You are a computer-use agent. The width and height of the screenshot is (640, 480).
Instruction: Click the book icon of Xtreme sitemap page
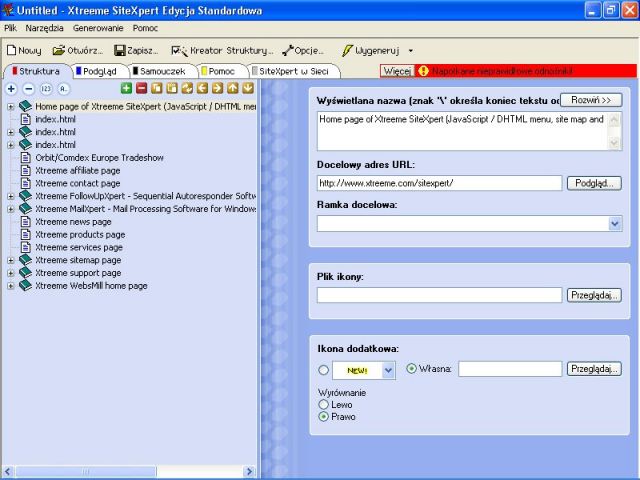25,260
